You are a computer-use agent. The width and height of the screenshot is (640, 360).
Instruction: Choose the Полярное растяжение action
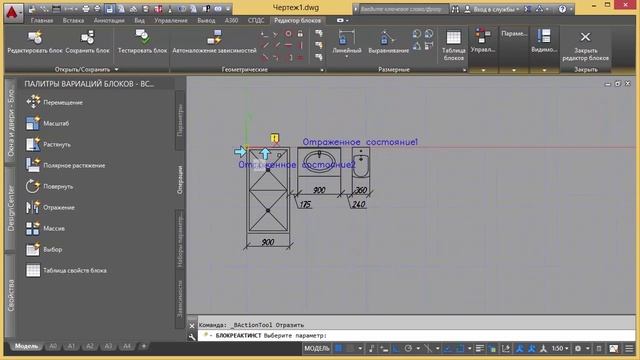click(x=65, y=165)
